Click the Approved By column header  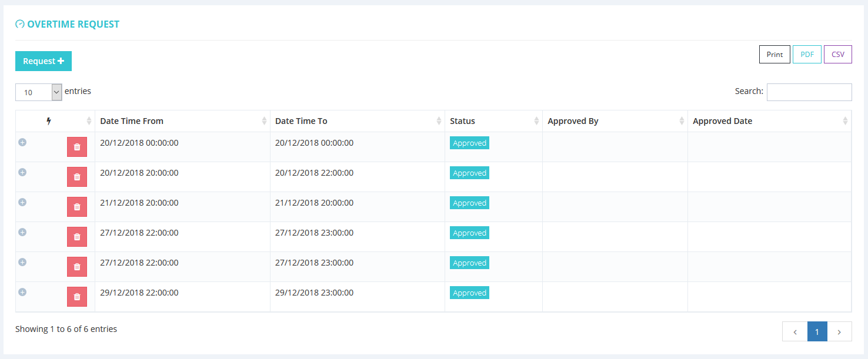coord(614,121)
